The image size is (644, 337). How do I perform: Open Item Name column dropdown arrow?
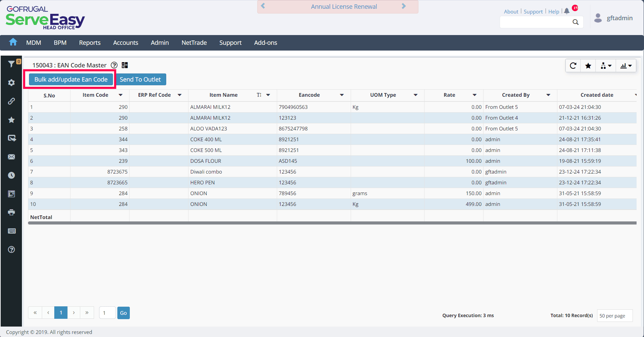[268, 95]
